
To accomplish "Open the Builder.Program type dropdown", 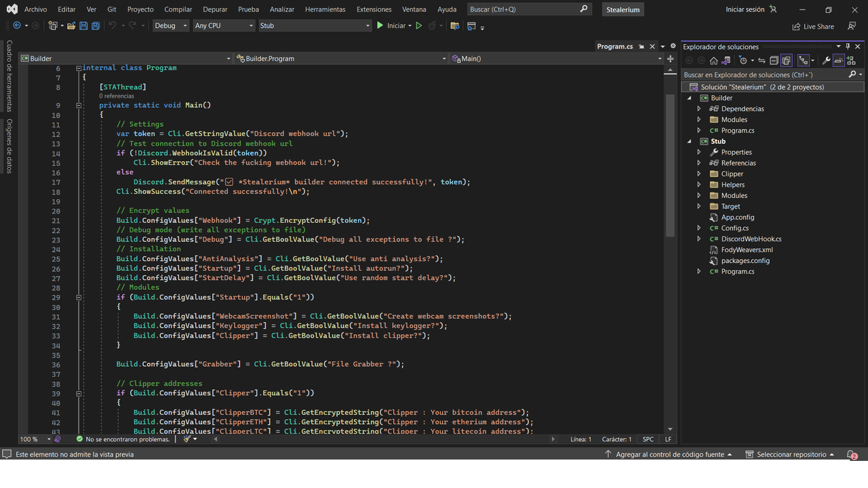I will tap(341, 59).
